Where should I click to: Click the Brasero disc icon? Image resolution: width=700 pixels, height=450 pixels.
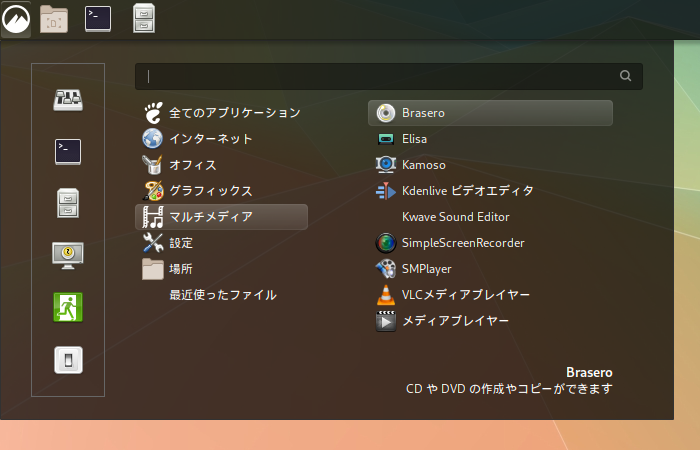pos(386,113)
